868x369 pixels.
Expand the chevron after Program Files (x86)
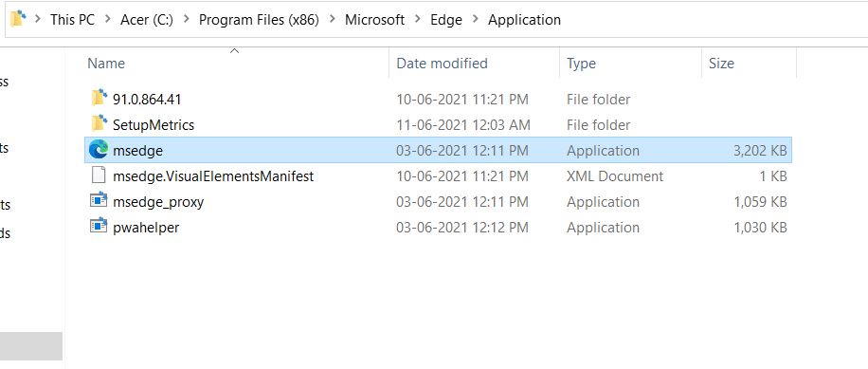333,19
